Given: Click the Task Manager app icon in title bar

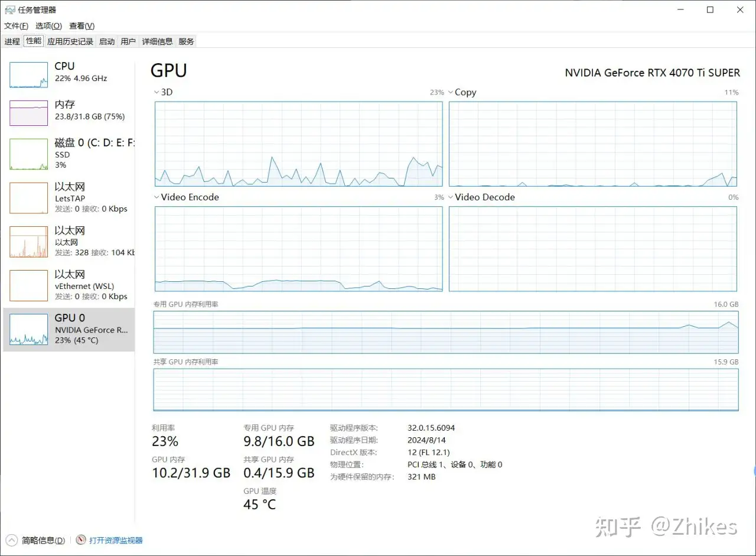Looking at the screenshot, I should click(10, 10).
